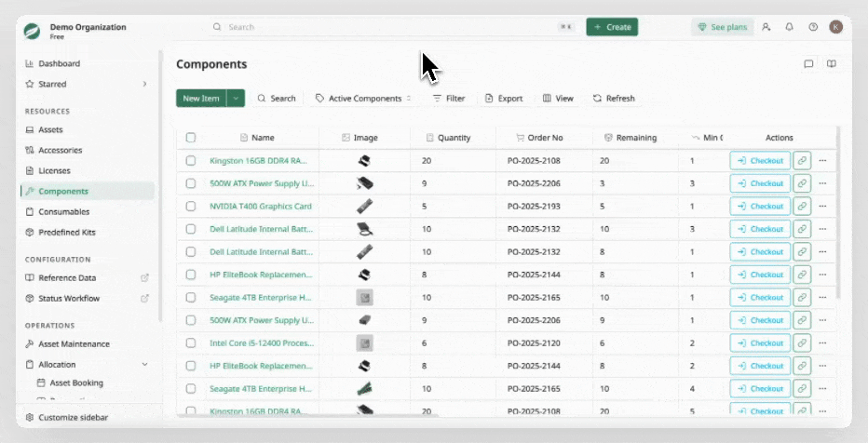Click the table vertical scrollbar

tap(838, 213)
